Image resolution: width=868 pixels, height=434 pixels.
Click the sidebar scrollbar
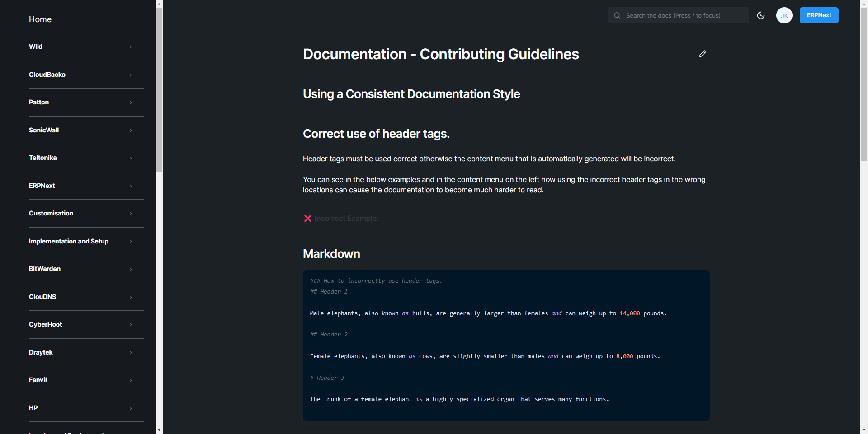coord(159,86)
